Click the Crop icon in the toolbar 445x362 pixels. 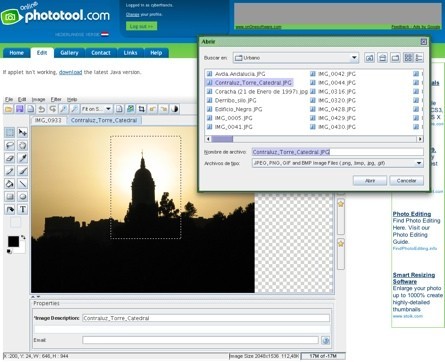click(142, 109)
